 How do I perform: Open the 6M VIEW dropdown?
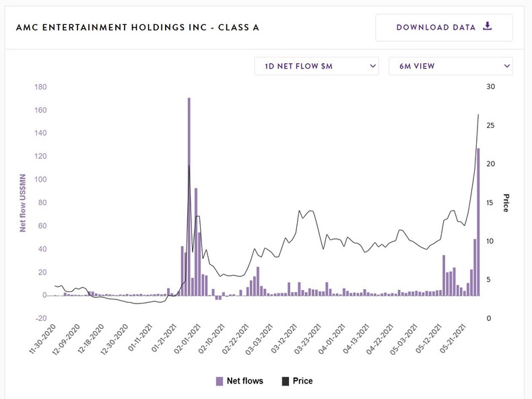(x=451, y=66)
